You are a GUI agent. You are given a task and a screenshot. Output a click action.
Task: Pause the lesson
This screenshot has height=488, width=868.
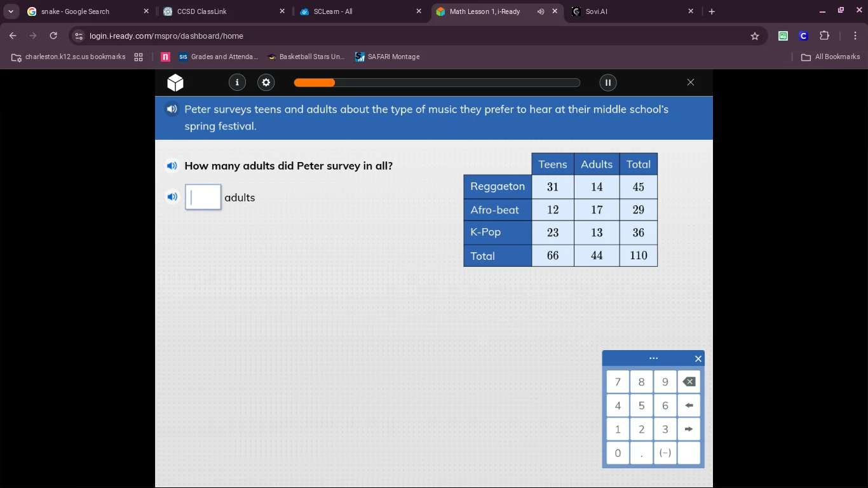coord(607,83)
